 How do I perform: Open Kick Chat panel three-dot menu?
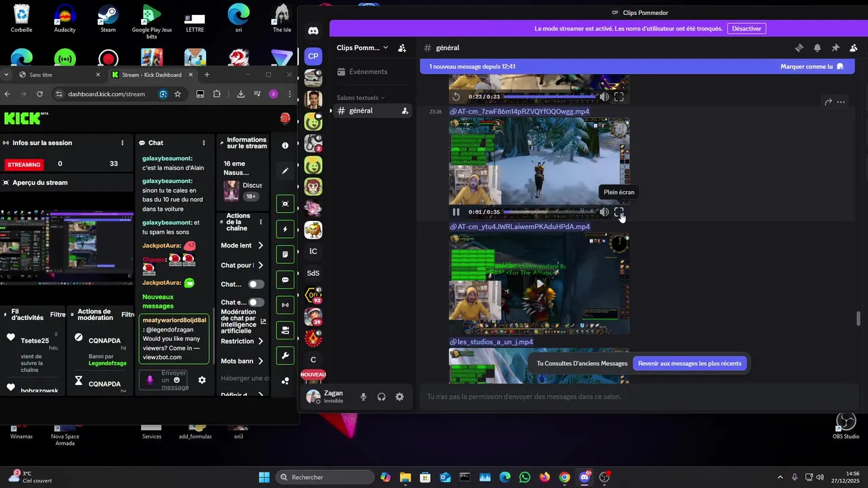pos(204,143)
